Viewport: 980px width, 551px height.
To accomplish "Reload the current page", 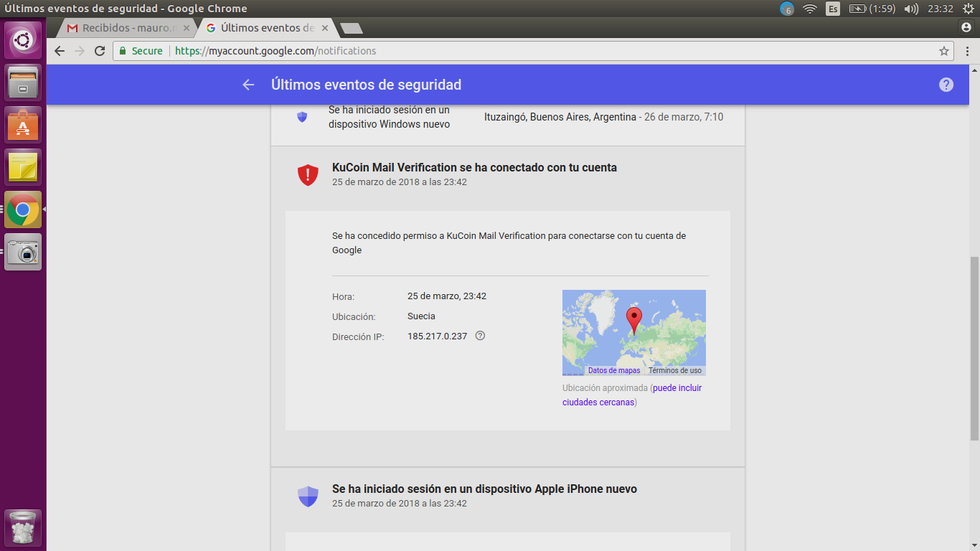I will point(100,51).
